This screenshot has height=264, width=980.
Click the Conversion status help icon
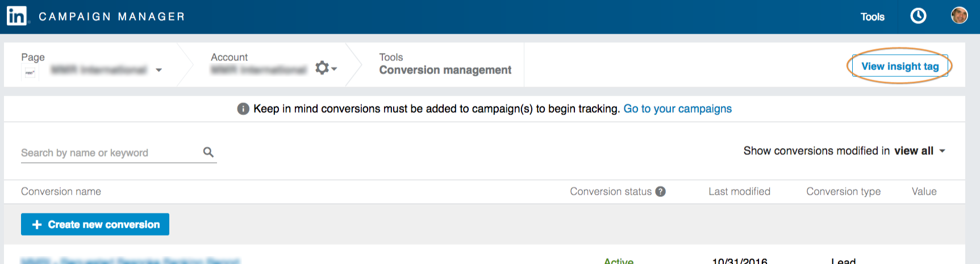[660, 192]
